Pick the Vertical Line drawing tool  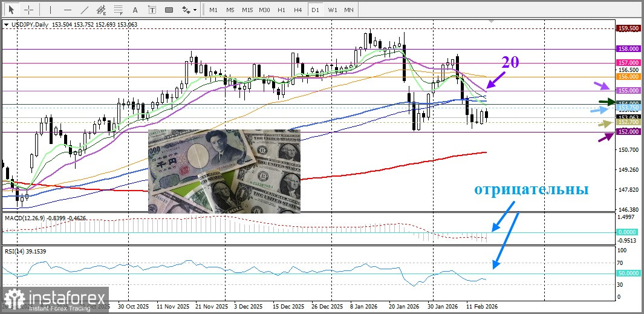[51, 10]
